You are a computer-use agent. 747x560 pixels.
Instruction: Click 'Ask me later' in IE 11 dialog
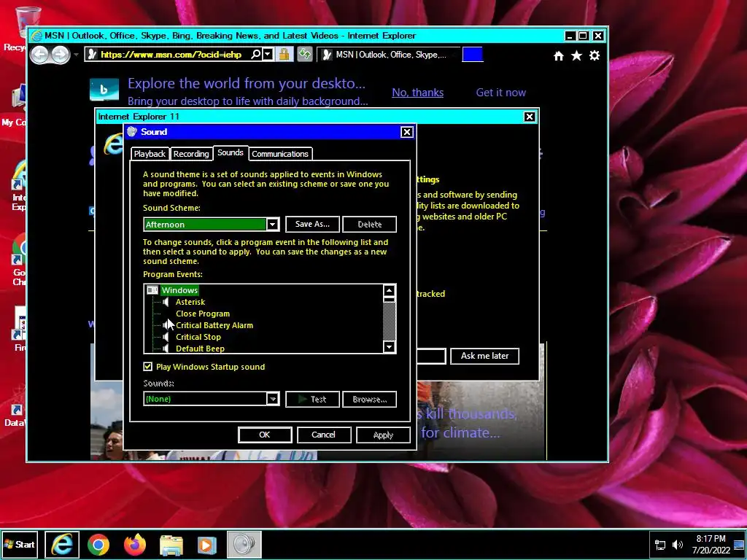pyautogui.click(x=484, y=356)
